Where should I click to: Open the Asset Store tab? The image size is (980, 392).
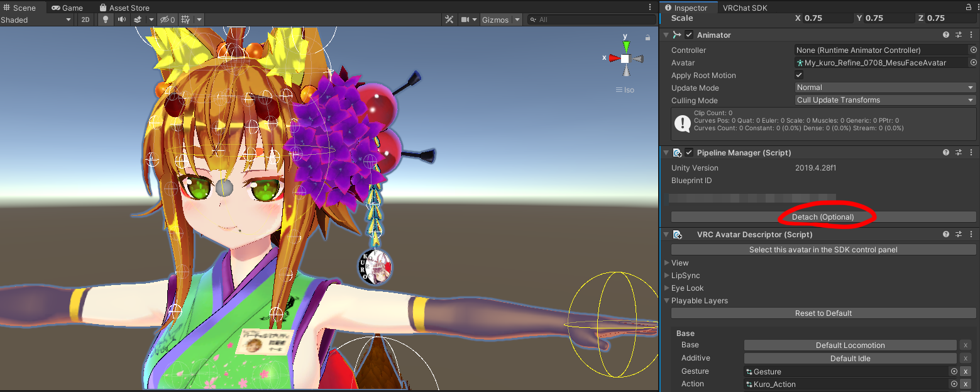[124, 8]
